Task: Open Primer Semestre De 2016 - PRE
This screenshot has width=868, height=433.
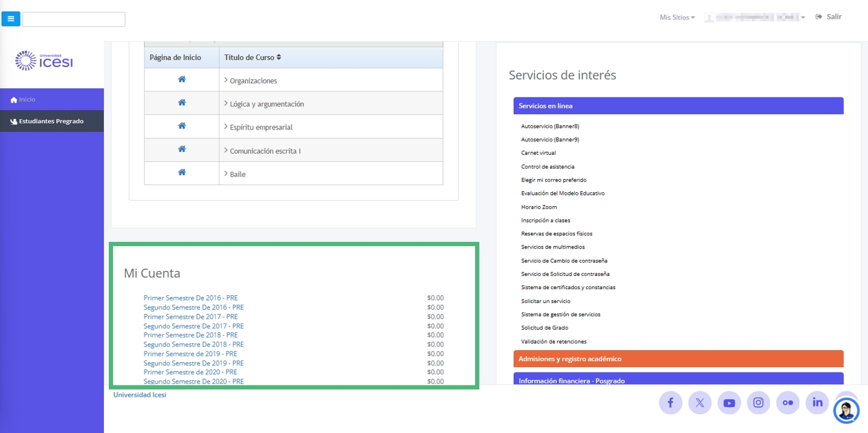Action: coord(190,298)
